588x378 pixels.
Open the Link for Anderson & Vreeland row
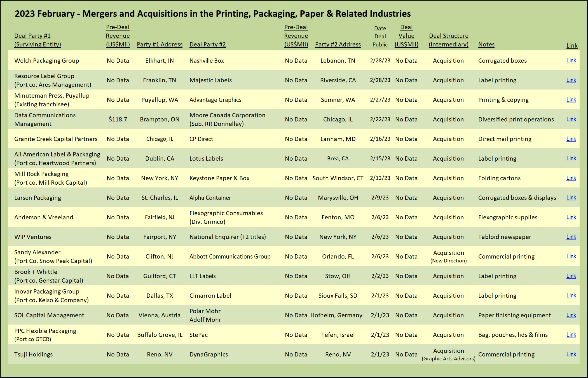(571, 217)
